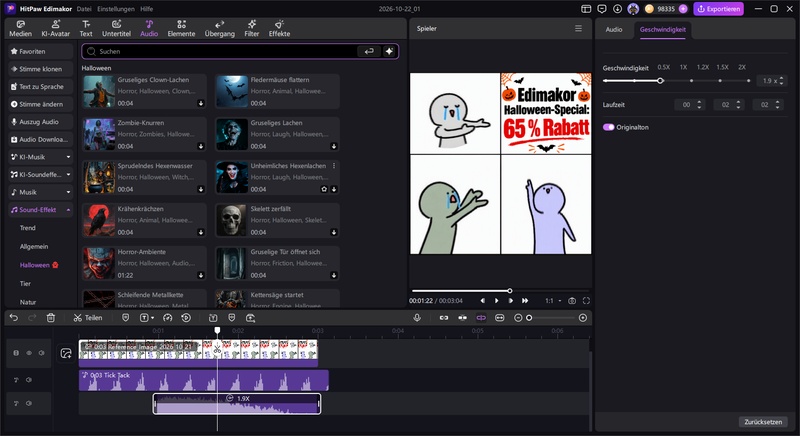Adjust the 1.9 x speed value stepper
The width and height of the screenshot is (800, 436).
(781, 81)
